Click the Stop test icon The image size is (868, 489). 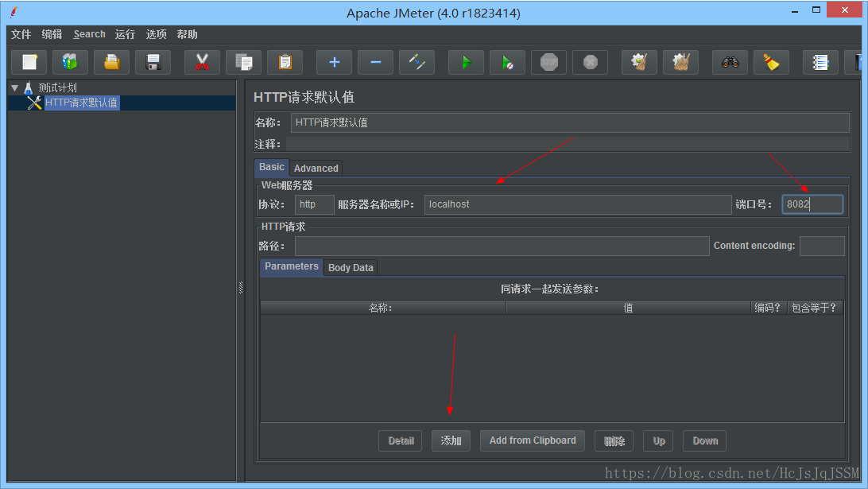549,62
